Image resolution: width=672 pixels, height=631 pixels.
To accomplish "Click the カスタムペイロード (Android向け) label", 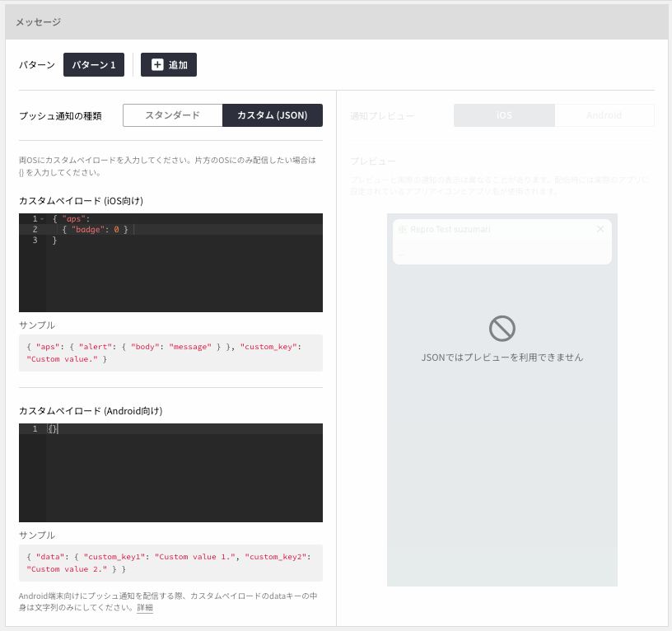I will [x=91, y=411].
